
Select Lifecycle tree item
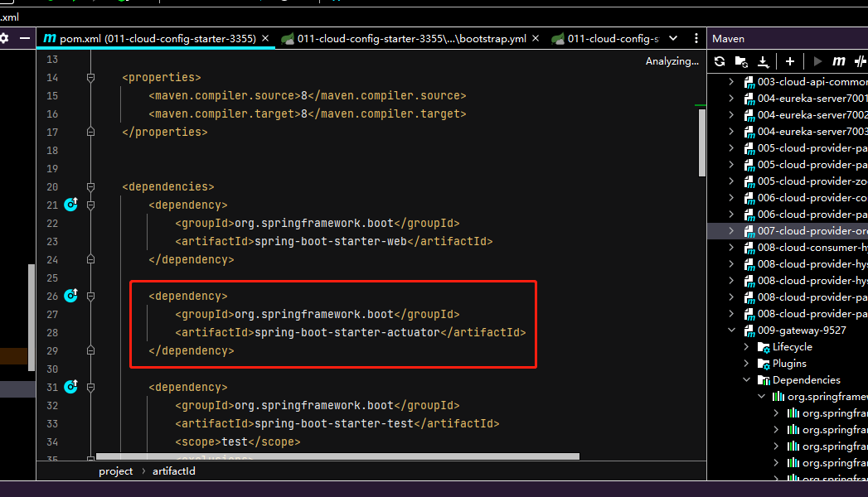click(x=793, y=346)
